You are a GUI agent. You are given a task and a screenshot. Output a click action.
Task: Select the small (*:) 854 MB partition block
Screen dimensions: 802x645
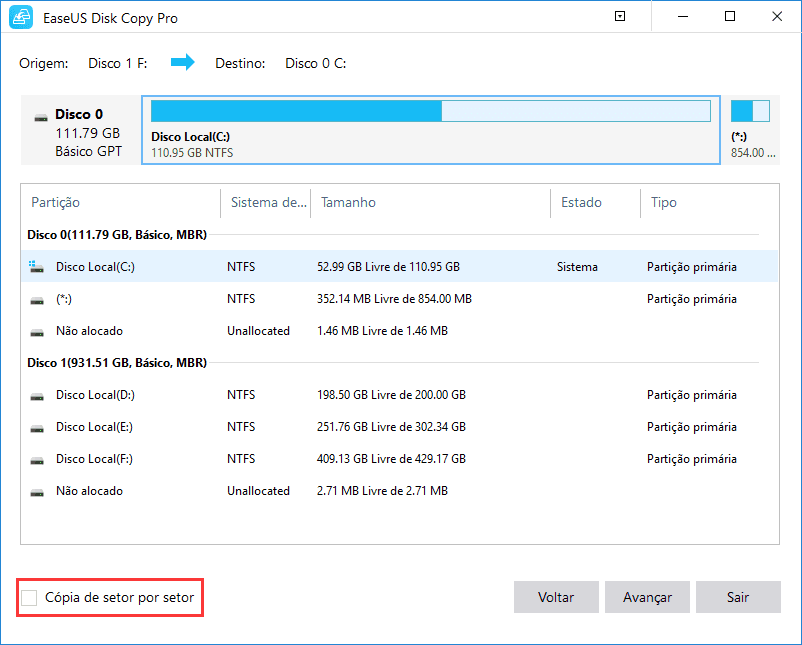(x=752, y=130)
